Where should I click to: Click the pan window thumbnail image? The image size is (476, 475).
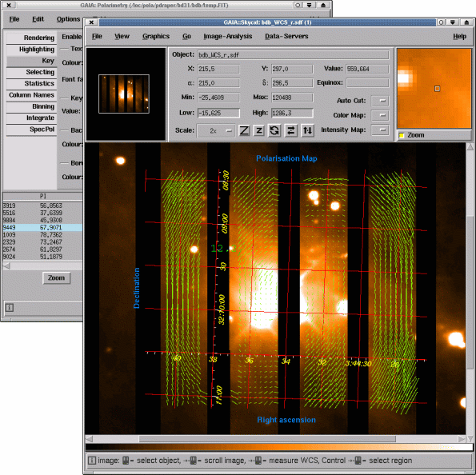[x=124, y=94]
